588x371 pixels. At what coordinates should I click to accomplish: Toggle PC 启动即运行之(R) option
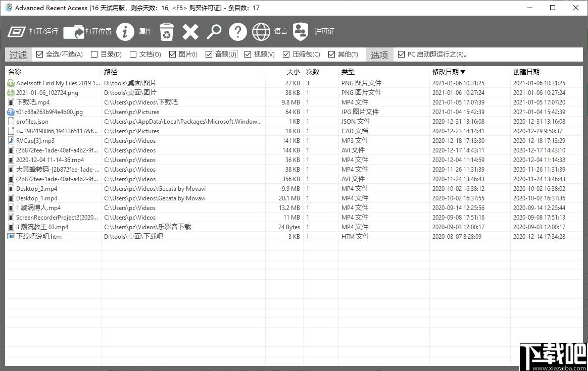pos(401,55)
